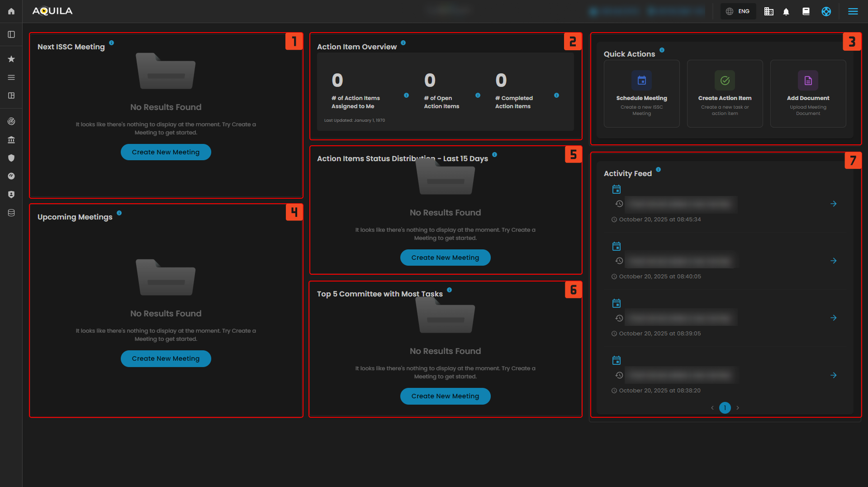This screenshot has width=868, height=487.
Task: Click Create New Meeting under Next ISSC Meeting
Action: tap(166, 152)
